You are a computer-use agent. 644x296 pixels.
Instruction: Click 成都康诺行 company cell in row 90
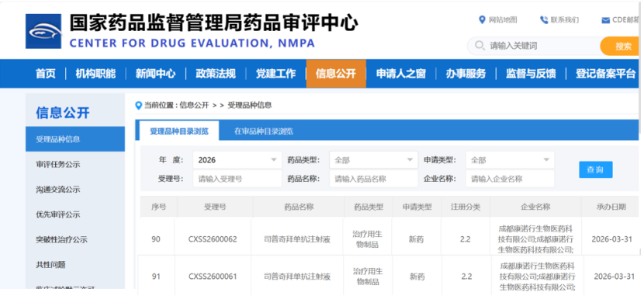tap(535, 239)
